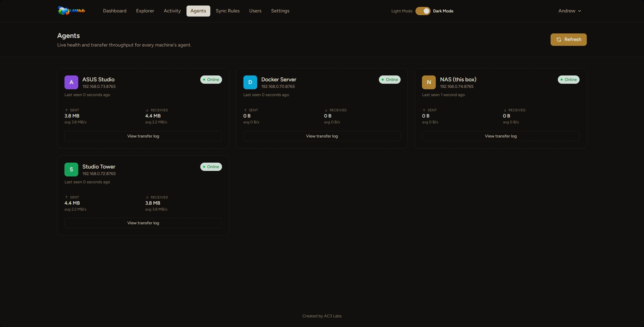Click the Online badge on Studio Tower

211,167
